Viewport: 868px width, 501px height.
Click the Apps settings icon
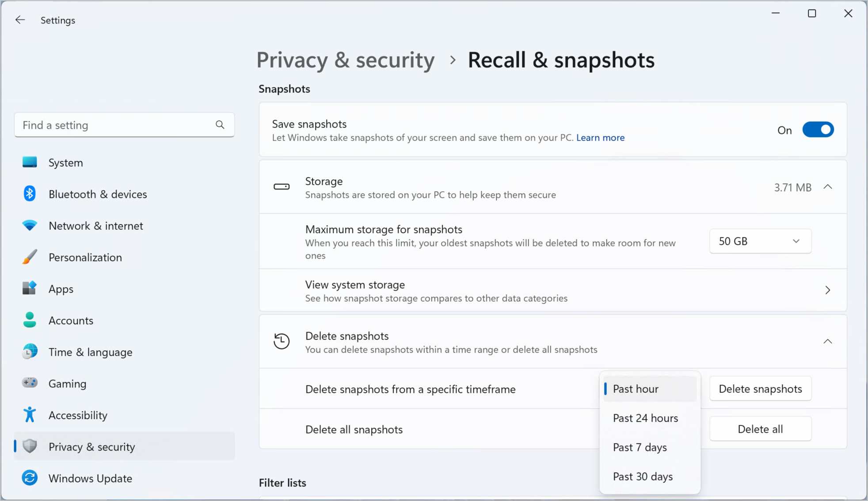coord(29,288)
